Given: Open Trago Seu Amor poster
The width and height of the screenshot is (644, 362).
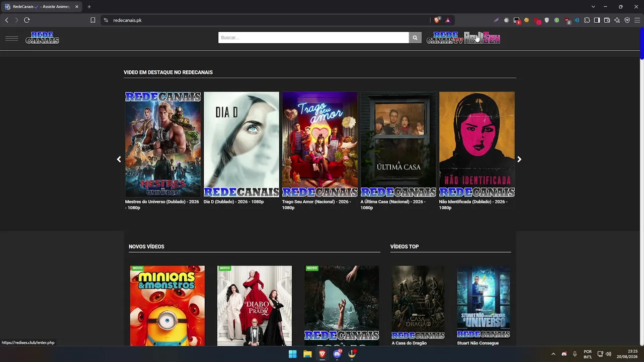Looking at the screenshot, I should (x=320, y=144).
